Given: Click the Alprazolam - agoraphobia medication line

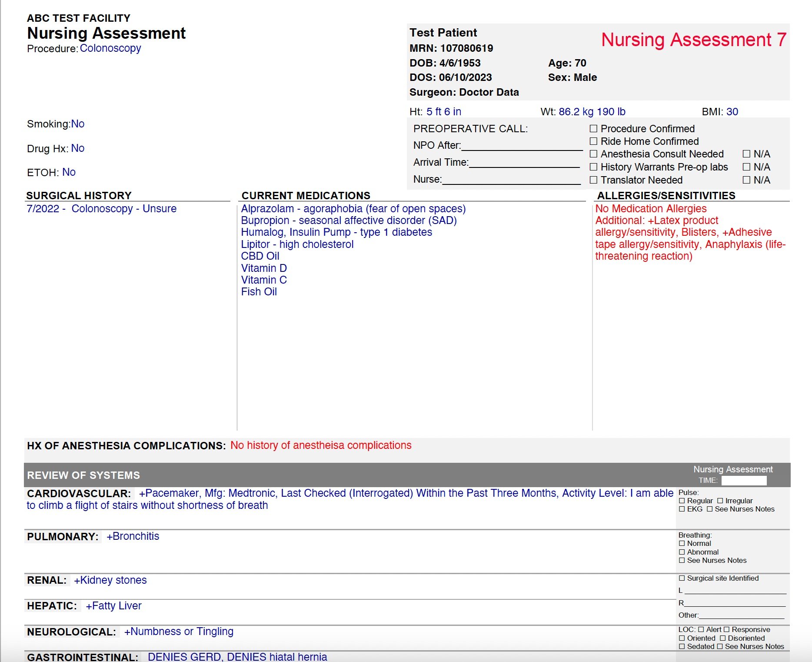Looking at the screenshot, I should coord(353,209).
